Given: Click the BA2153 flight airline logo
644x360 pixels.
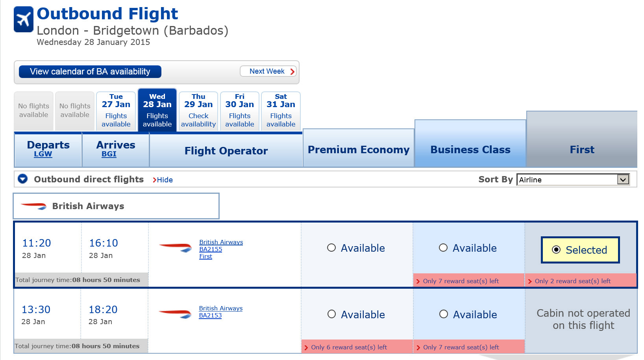Looking at the screenshot, I should point(175,314).
